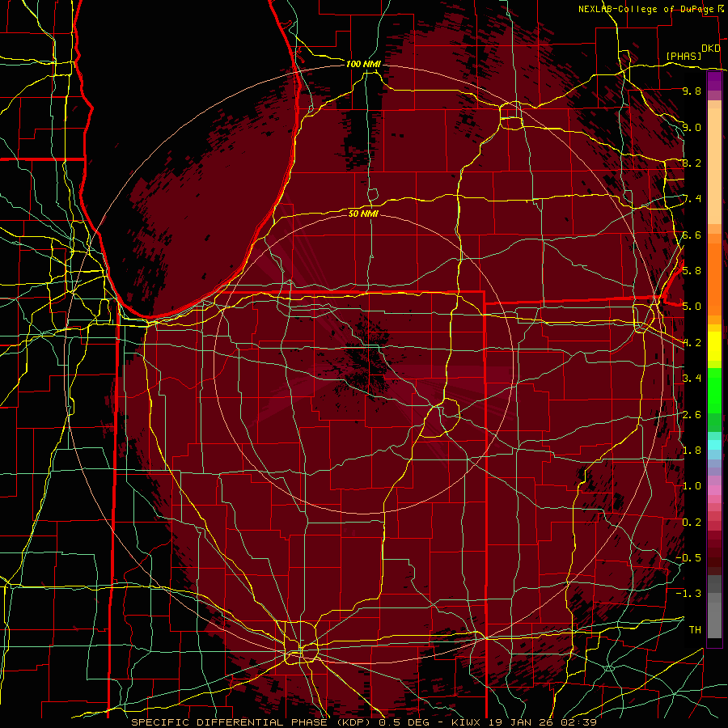The image size is (728, 728).
Task: Pick the bright green color band in legend
Action: (714, 390)
